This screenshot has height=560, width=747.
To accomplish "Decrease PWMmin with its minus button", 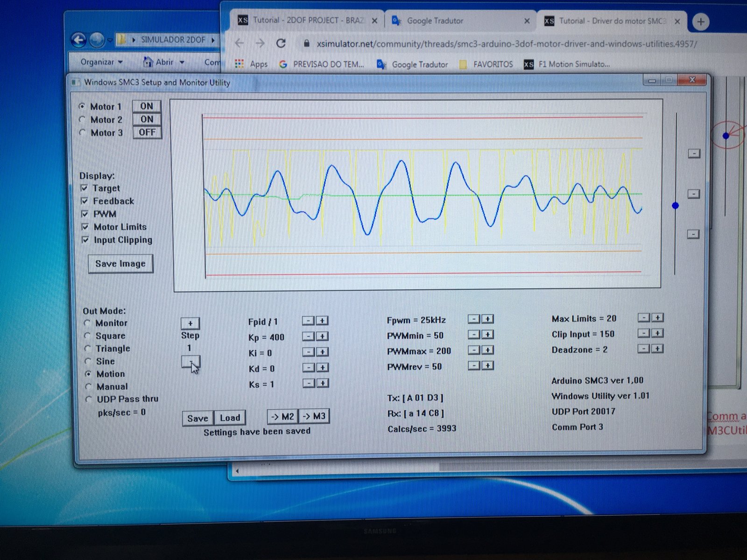I will (x=474, y=335).
